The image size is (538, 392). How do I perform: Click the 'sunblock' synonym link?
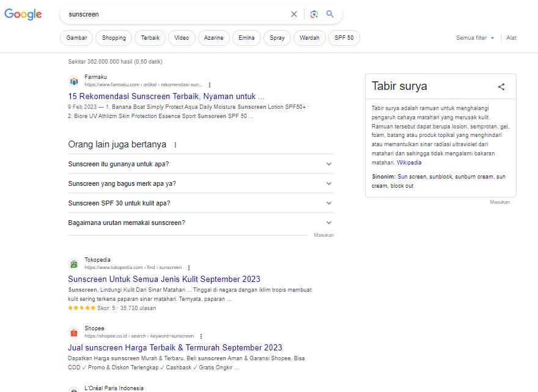[441, 177]
